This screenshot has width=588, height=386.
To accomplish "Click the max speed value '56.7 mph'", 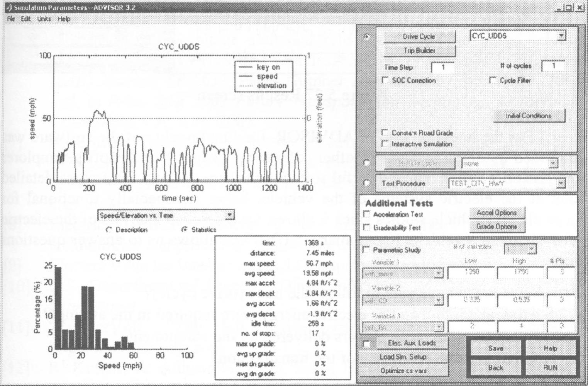I will (x=319, y=264).
